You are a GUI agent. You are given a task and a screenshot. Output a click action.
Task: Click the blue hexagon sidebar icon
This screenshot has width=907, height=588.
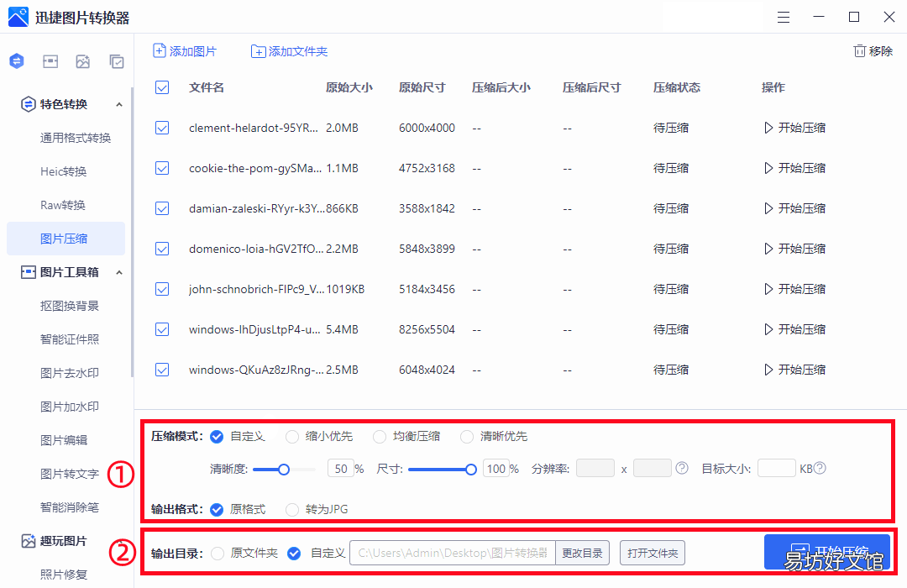point(17,60)
